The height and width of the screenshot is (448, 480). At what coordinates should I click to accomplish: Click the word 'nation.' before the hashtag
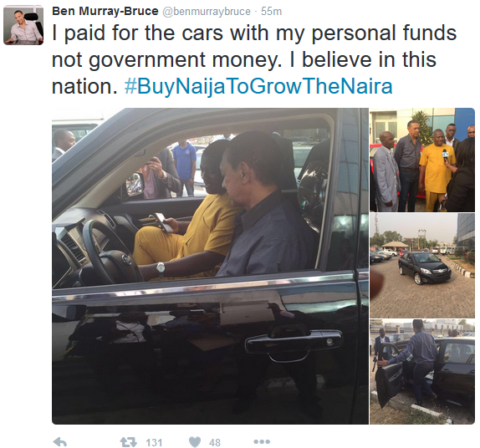pos(84,87)
